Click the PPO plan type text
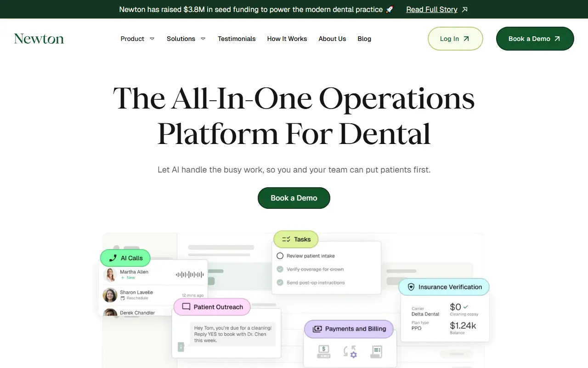 click(x=416, y=328)
